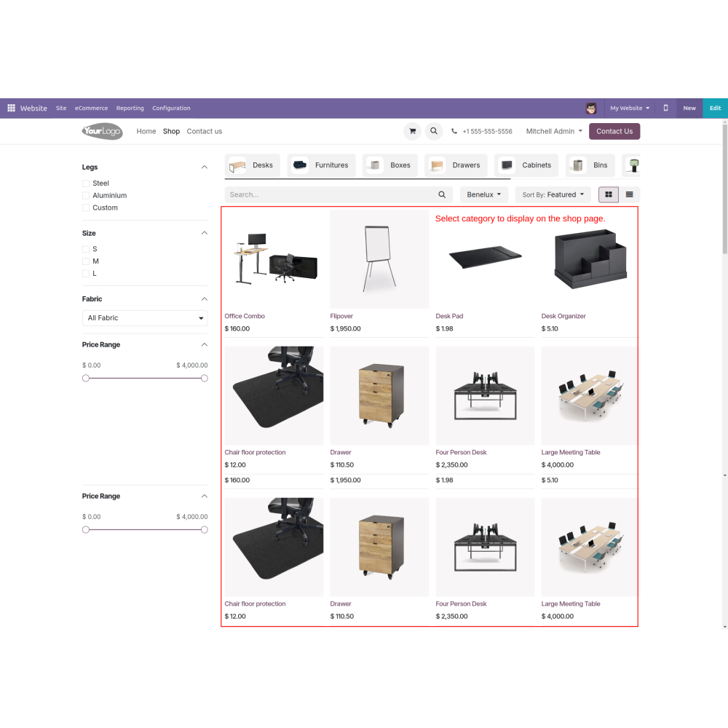Check the Steel legs checkbox

click(x=86, y=183)
